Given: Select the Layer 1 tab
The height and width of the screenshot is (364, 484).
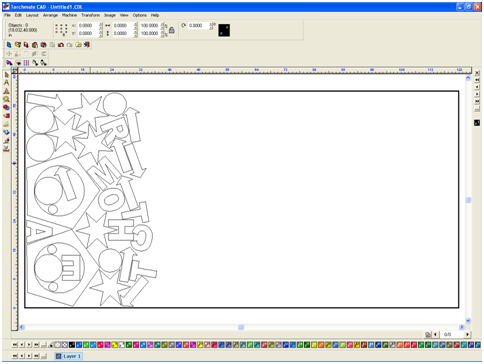Looking at the screenshot, I should pos(69,356).
